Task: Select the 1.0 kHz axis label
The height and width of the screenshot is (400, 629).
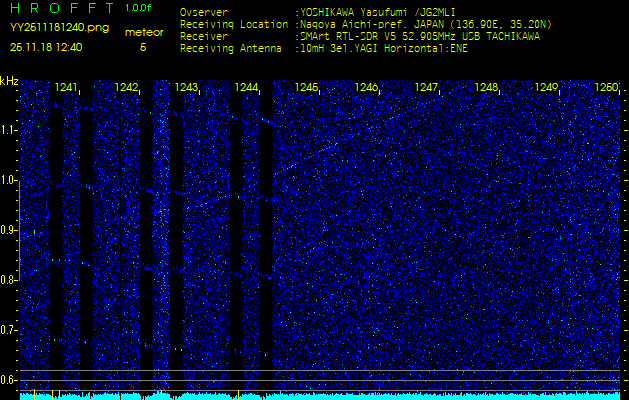Action: 9,180
